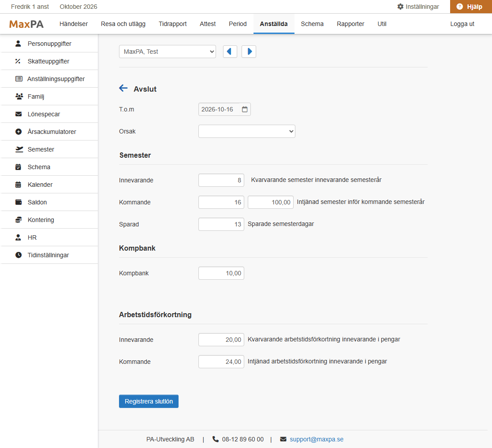
Task: Click the Personuppgifter person icon
Action: click(x=18, y=44)
